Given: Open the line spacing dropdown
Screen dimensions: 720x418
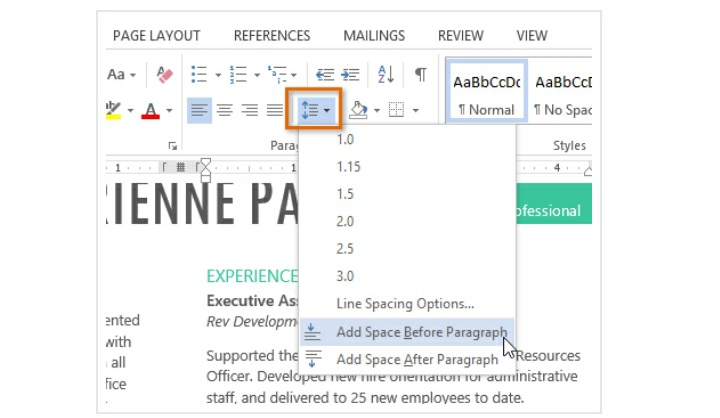Looking at the screenshot, I should click(x=314, y=110).
